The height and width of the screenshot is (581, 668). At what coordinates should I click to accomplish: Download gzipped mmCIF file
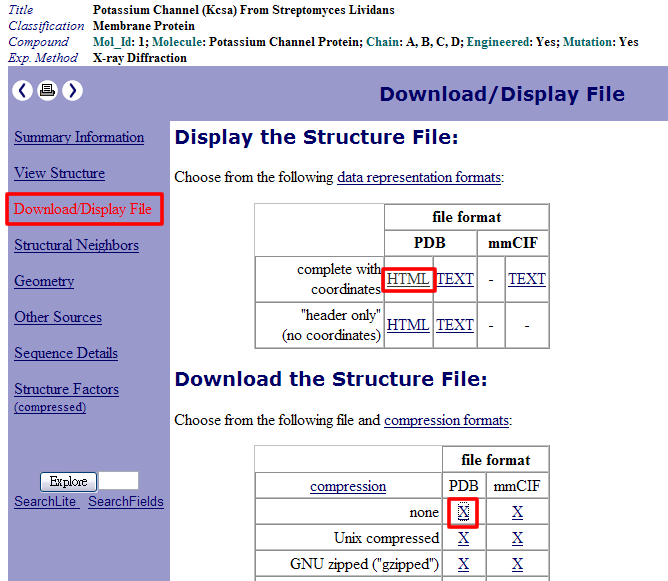click(x=517, y=564)
